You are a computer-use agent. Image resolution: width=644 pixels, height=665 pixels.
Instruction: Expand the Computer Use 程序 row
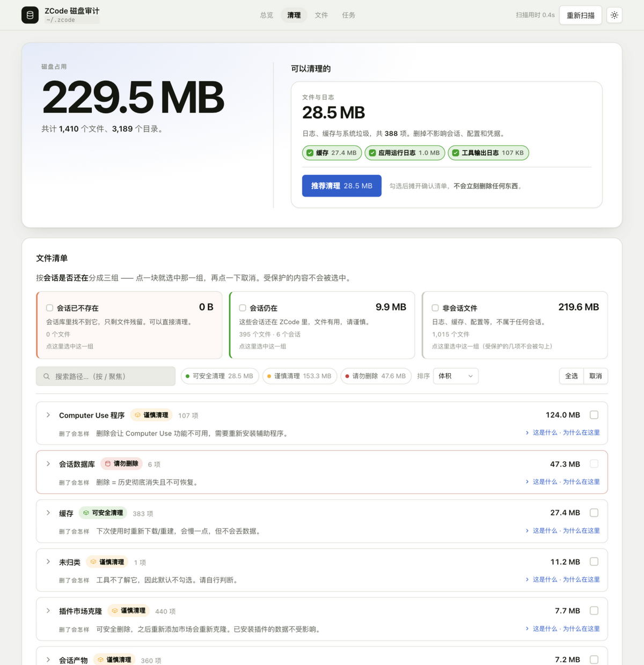[x=48, y=415]
